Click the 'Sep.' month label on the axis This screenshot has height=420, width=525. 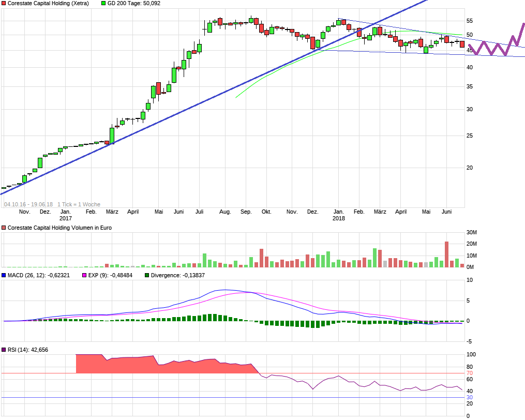(246, 212)
